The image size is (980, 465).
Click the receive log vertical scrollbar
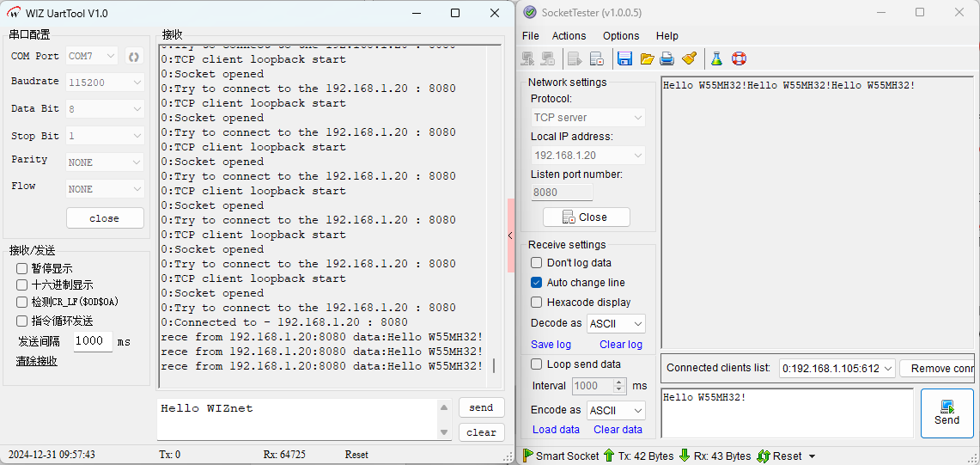point(493,206)
